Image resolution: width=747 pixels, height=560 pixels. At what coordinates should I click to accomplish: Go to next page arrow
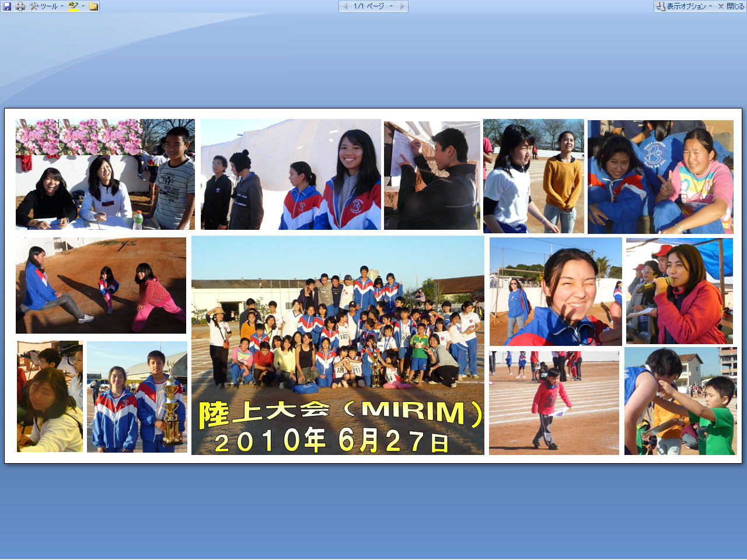point(402,6)
